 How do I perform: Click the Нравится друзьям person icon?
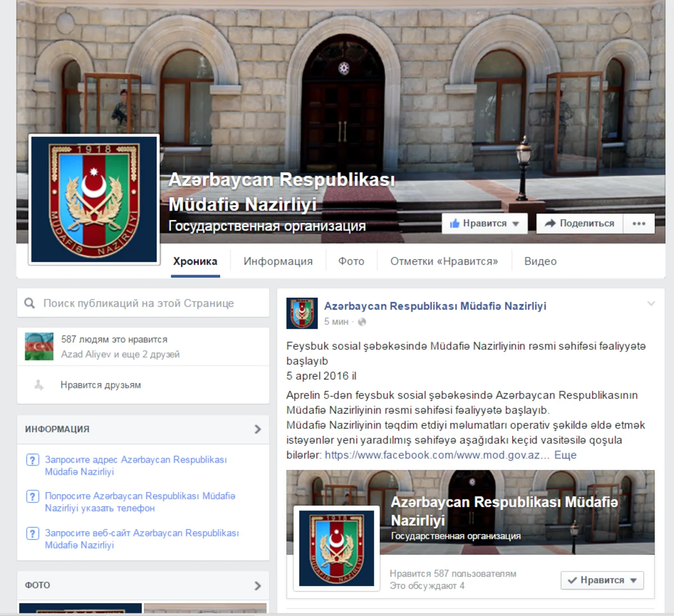pos(39,385)
